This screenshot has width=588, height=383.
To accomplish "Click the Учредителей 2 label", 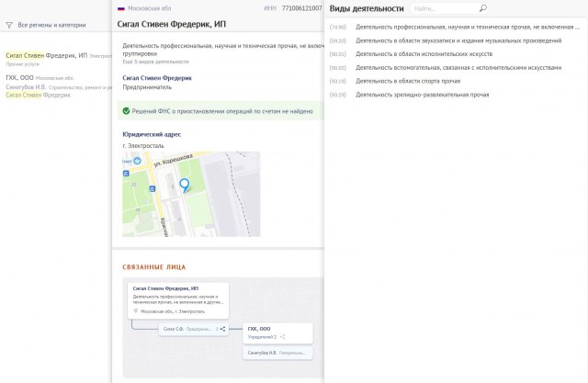I will tap(262, 337).
